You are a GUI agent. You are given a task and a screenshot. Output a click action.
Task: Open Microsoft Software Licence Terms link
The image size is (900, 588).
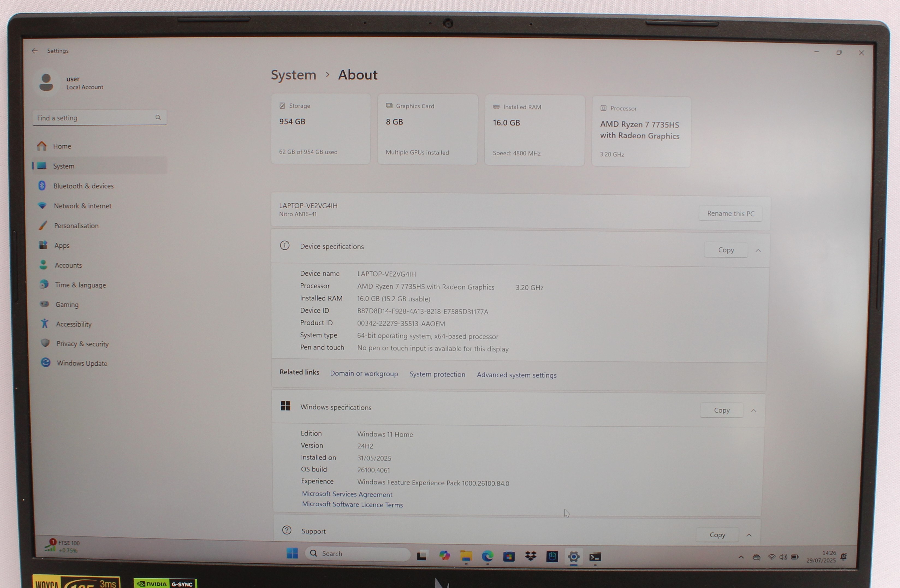(x=352, y=504)
